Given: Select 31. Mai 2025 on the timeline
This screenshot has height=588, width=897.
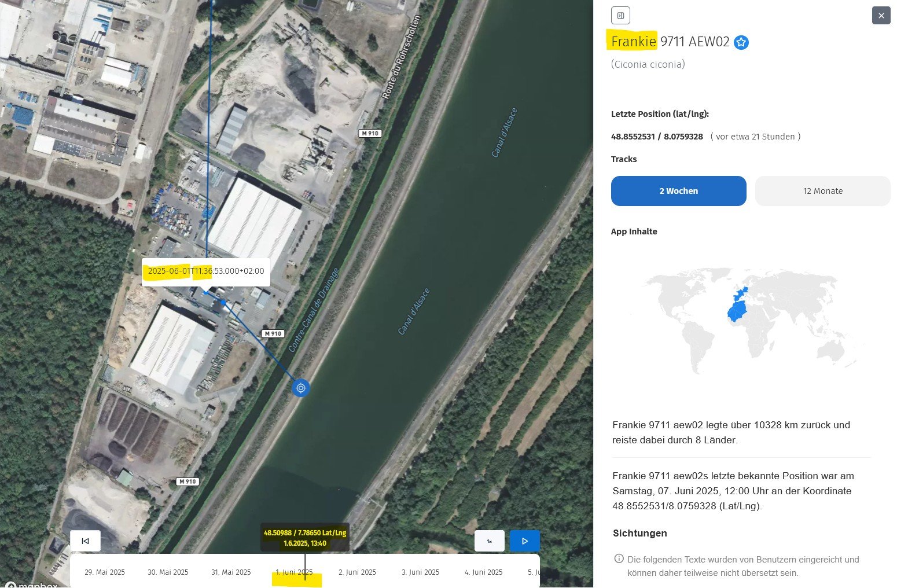Looking at the screenshot, I should pyautogui.click(x=231, y=572).
